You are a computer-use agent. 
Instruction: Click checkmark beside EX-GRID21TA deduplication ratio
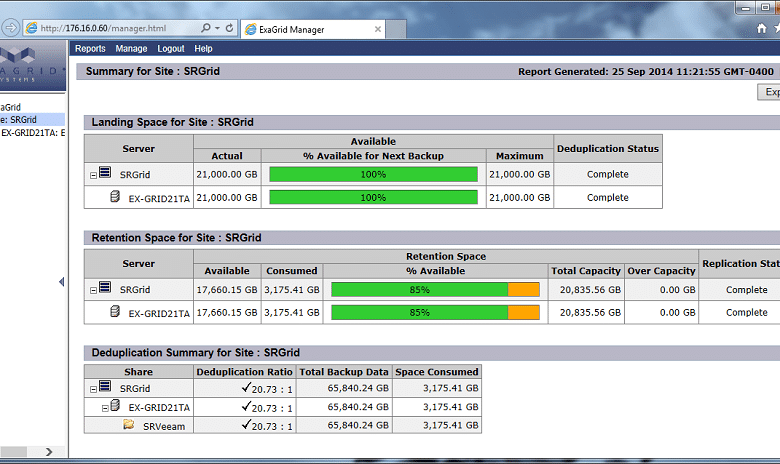click(x=246, y=406)
